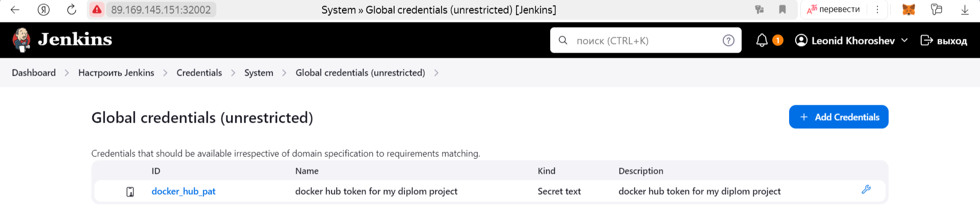Focus the поиск search field
Screen dimensions: 980x208
[x=646, y=40]
